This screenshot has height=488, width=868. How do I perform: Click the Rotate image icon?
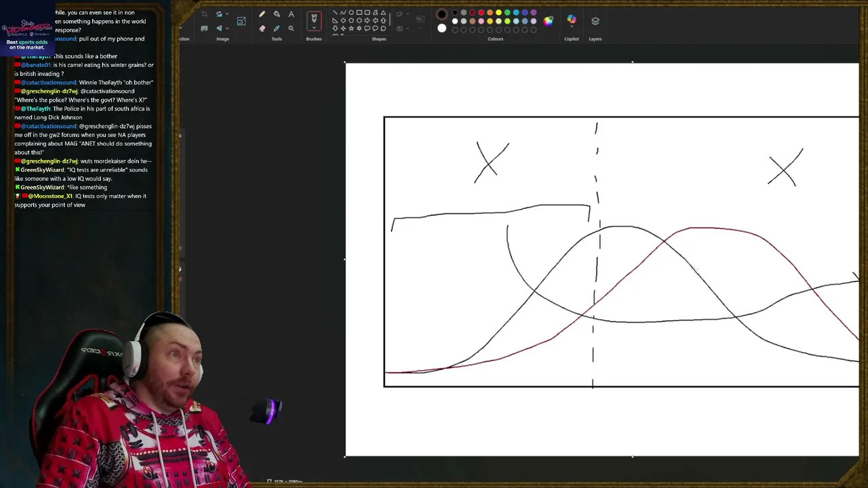(x=219, y=14)
